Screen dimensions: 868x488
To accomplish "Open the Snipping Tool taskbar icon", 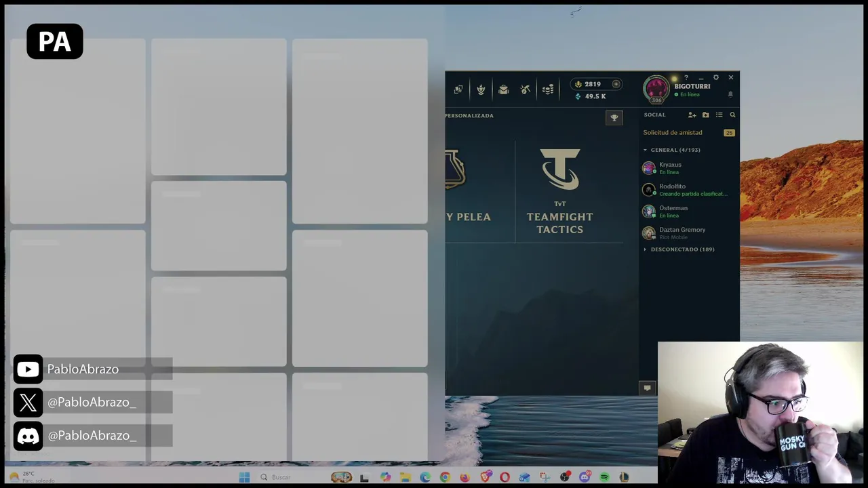I will (545, 477).
